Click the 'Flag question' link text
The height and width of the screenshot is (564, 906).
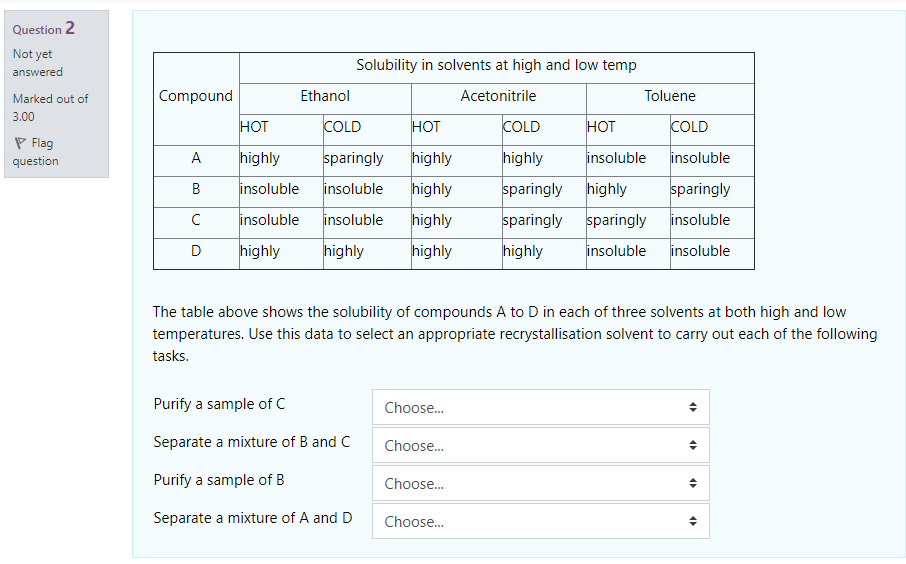35,152
